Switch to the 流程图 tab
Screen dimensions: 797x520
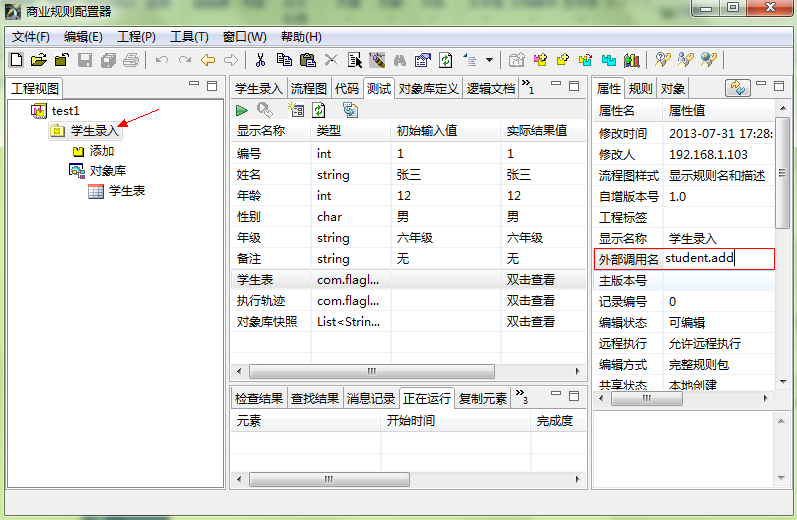[x=309, y=89]
